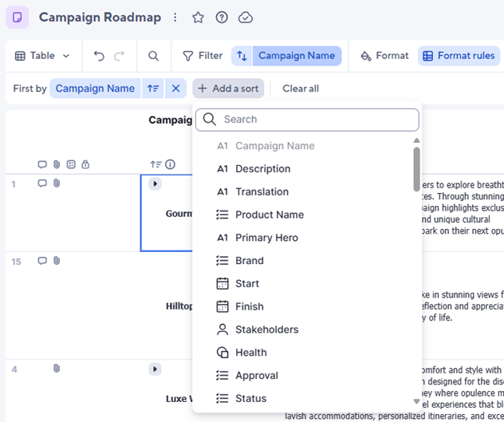This screenshot has width=504, height=422.
Task: Open the help question mark icon
Action: tap(222, 18)
